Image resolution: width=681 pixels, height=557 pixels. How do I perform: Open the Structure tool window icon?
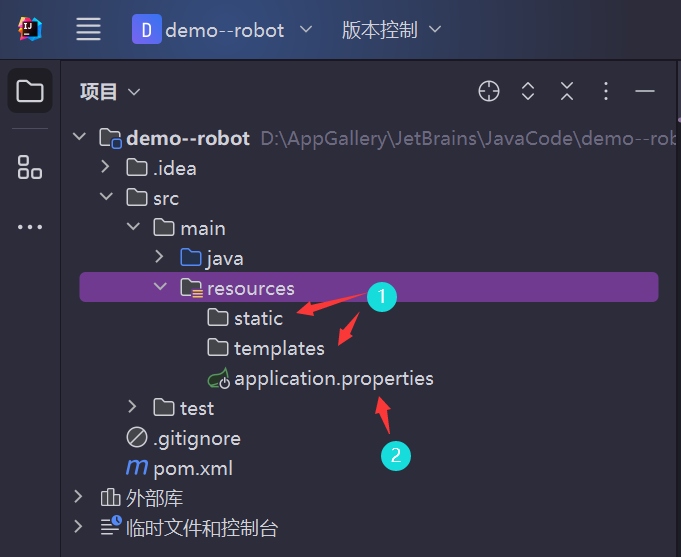(30, 167)
